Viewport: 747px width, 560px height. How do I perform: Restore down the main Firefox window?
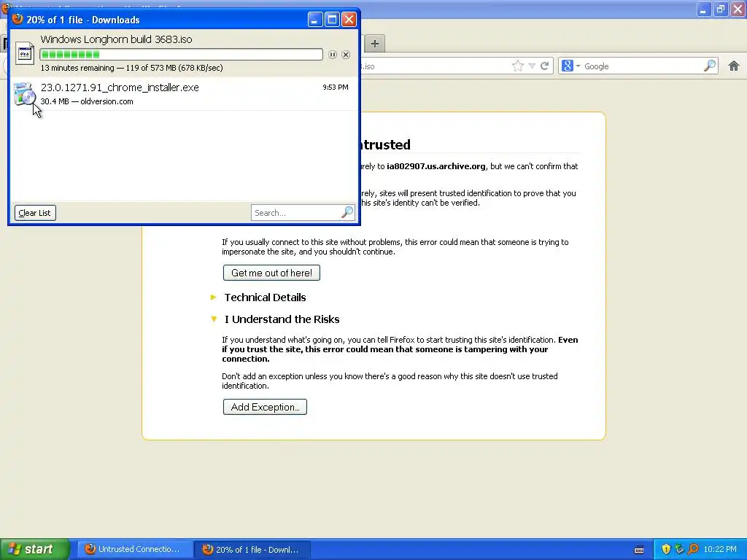[x=721, y=9]
